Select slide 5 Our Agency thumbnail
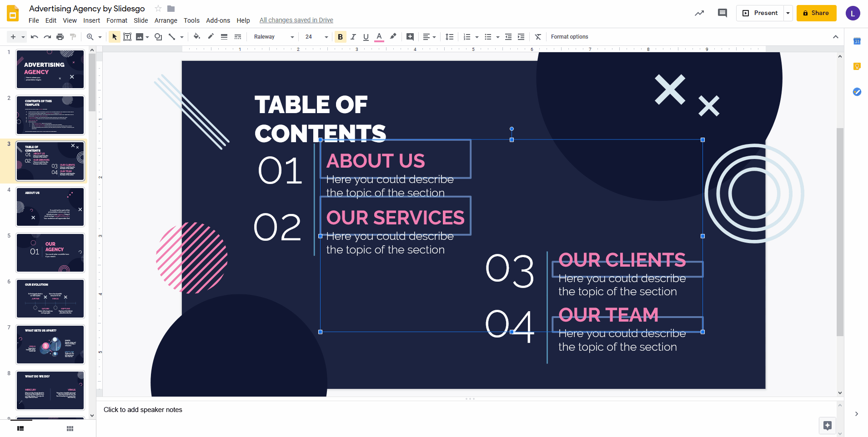The width and height of the screenshot is (868, 437). click(50, 253)
